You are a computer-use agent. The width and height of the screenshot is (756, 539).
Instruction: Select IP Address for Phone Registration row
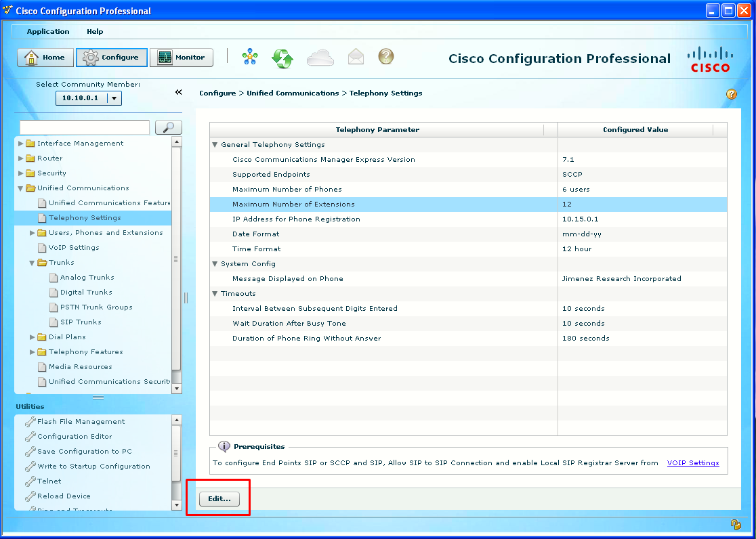(x=468, y=219)
